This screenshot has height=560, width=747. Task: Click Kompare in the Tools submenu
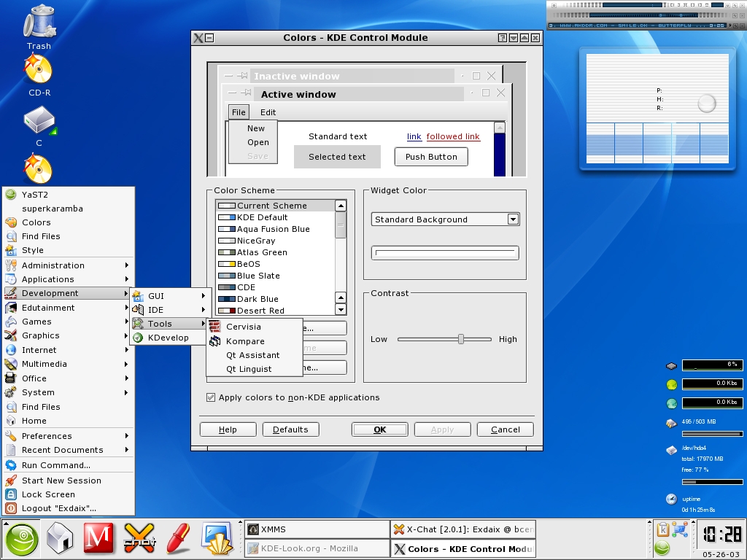click(x=255, y=341)
